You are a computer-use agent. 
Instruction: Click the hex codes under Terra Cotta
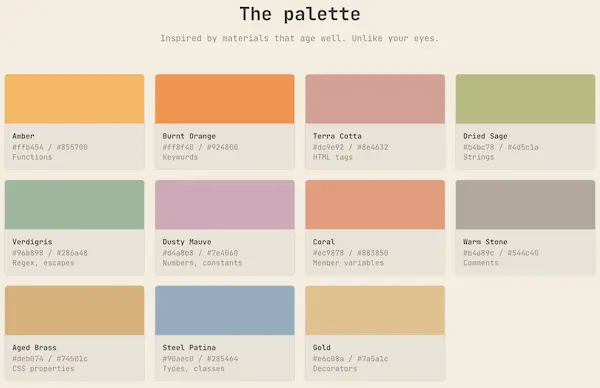click(x=351, y=147)
